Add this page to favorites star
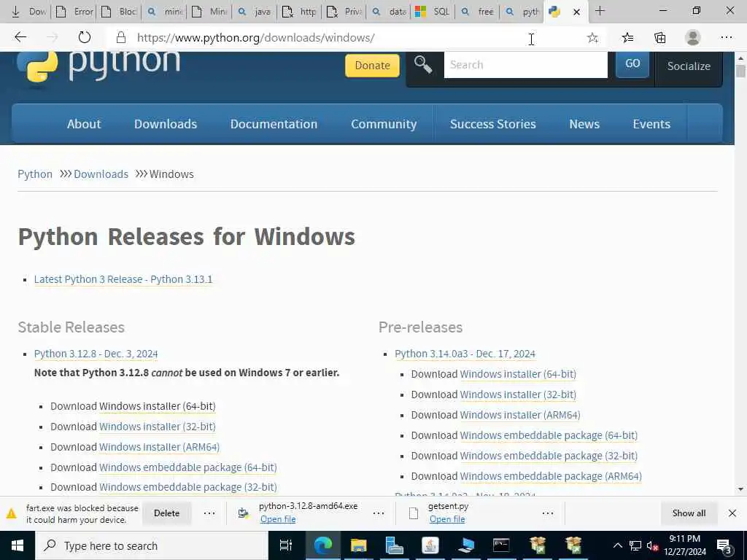Viewport: 747px width, 560px height. pos(592,38)
